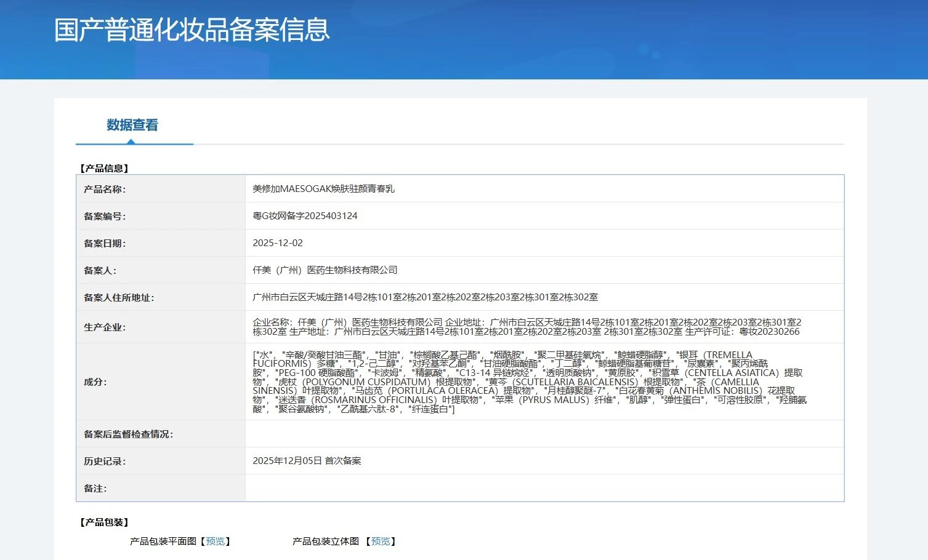Image resolution: width=928 pixels, height=560 pixels.
Task: Select the 【产品包装】 section heading
Action: pos(104,522)
